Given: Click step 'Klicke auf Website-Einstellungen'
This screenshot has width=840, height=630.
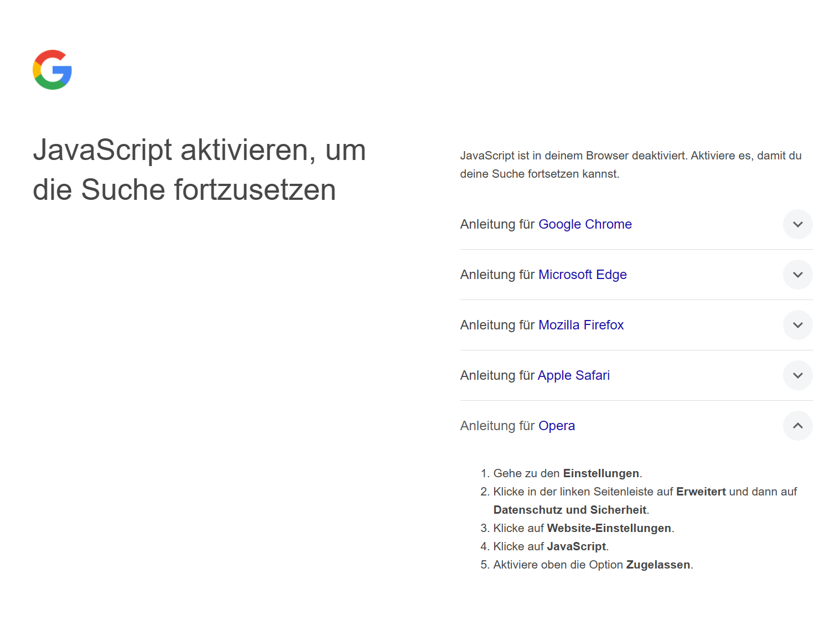Looking at the screenshot, I should 584,528.
